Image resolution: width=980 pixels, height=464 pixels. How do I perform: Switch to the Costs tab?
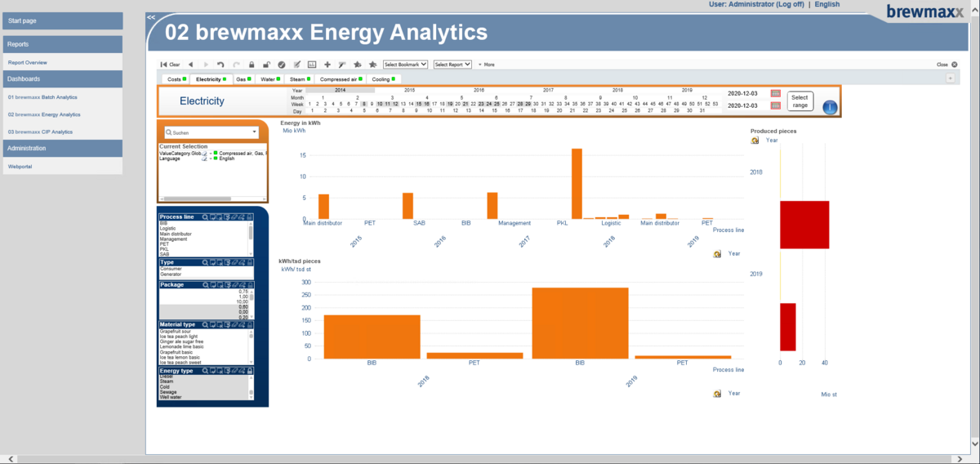pyautogui.click(x=175, y=79)
